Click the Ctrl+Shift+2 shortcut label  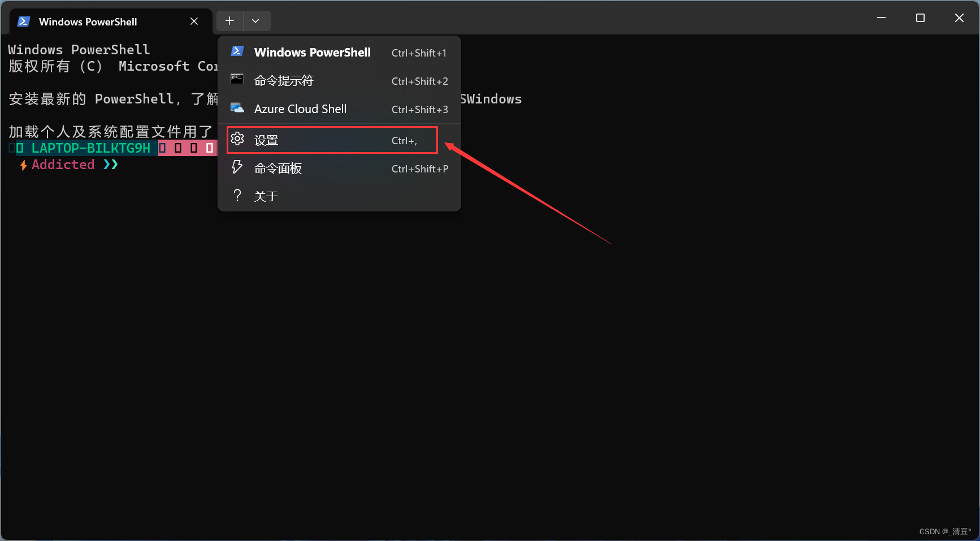pyautogui.click(x=420, y=81)
